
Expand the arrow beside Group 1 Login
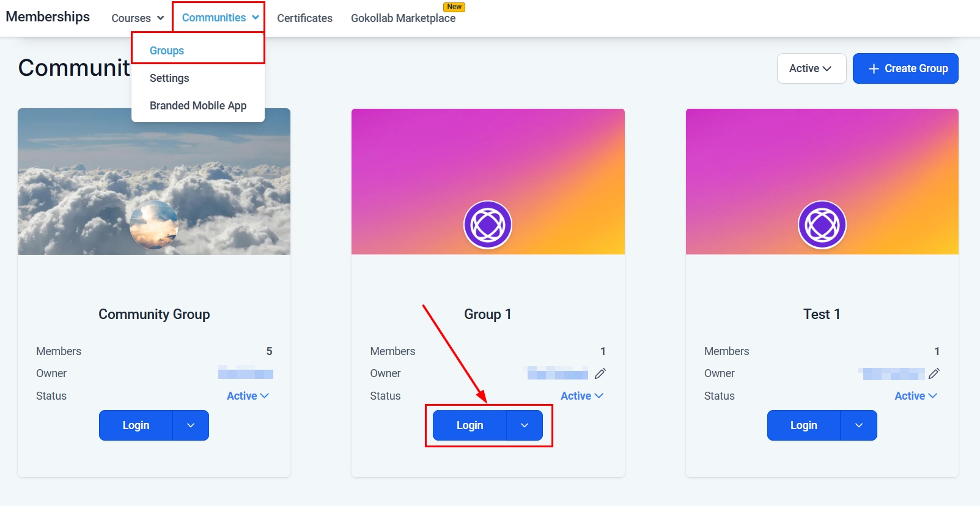525,425
